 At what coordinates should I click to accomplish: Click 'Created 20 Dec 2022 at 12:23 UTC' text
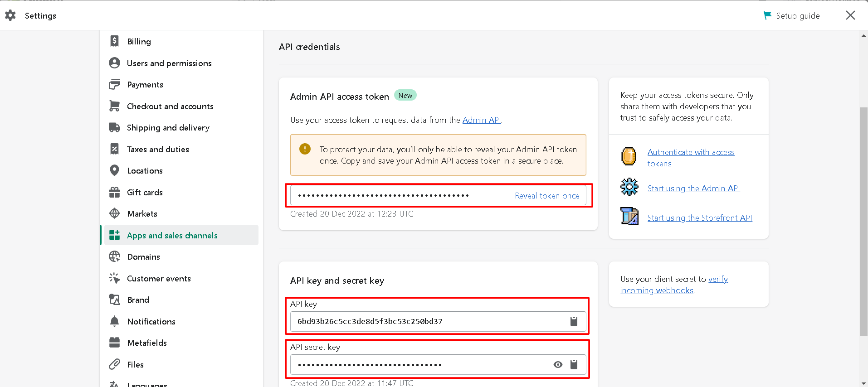[x=351, y=214]
